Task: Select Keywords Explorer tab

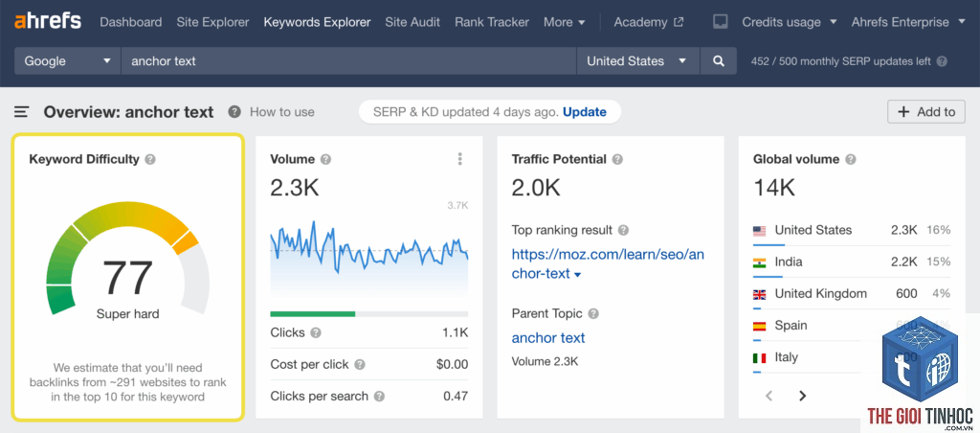Action: pos(317,22)
